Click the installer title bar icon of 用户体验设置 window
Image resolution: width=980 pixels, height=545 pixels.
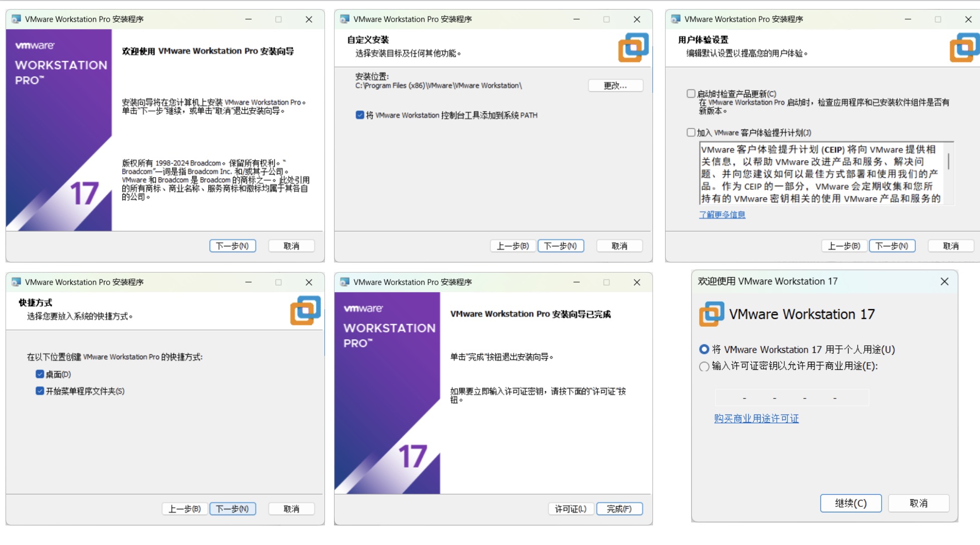coord(676,19)
